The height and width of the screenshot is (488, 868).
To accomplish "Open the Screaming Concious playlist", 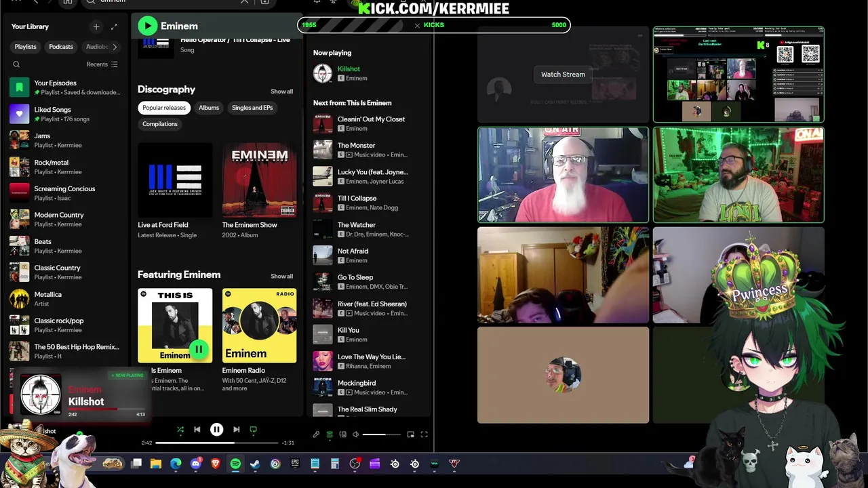I will (x=67, y=193).
